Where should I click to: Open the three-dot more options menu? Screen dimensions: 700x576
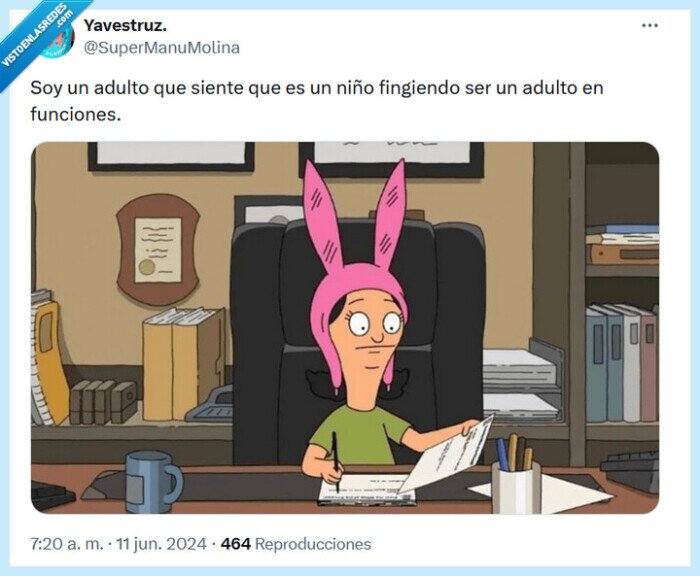650,25
